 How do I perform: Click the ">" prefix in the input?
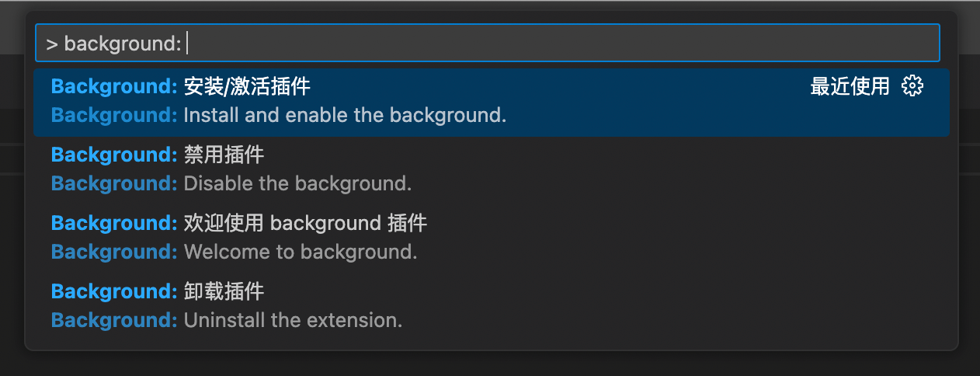(52, 44)
